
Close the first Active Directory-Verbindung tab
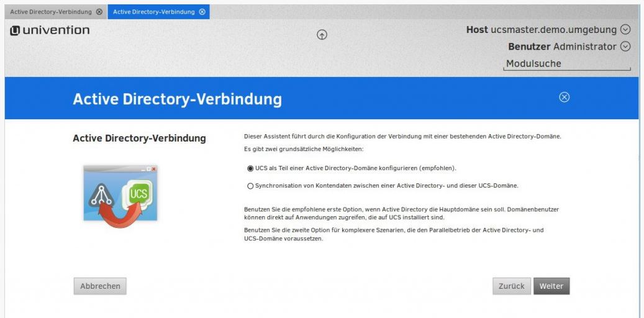99,12
